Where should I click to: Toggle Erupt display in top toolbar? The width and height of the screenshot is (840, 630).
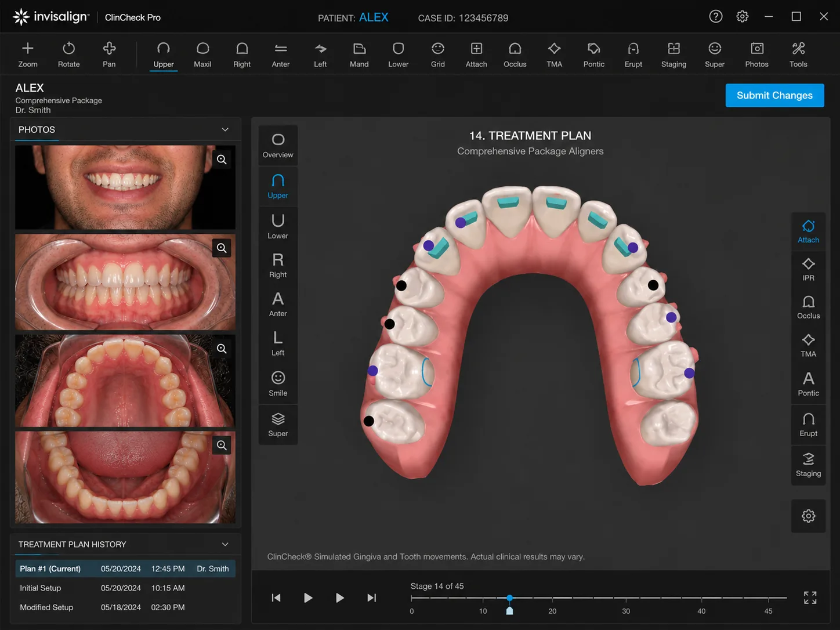coord(633,55)
